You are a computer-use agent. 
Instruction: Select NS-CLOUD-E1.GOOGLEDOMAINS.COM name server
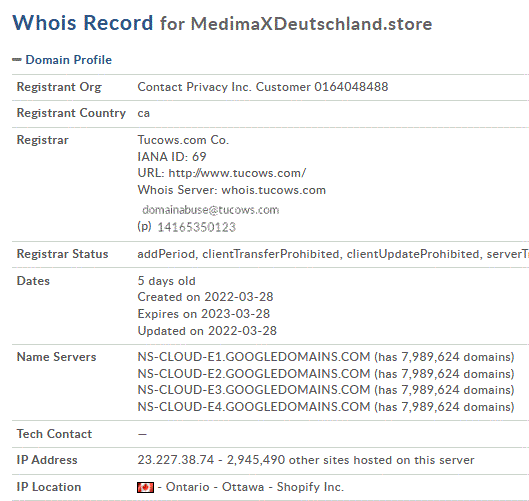click(254, 357)
